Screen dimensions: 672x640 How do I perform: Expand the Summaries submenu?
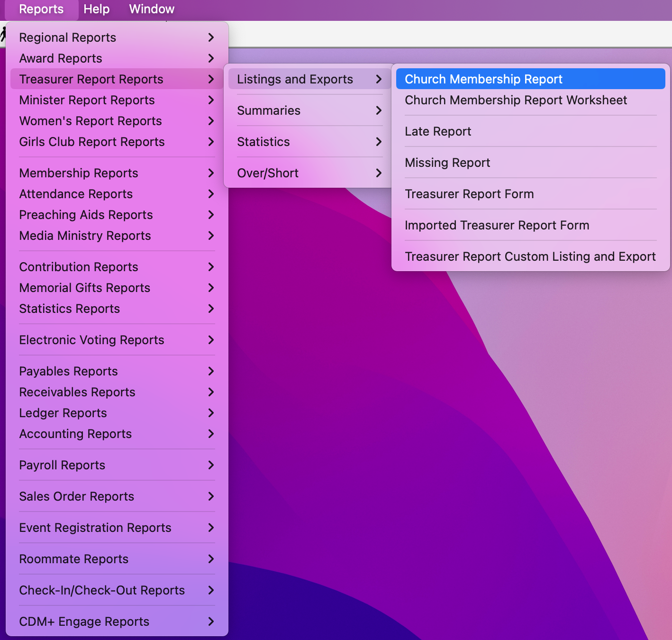pyautogui.click(x=269, y=110)
